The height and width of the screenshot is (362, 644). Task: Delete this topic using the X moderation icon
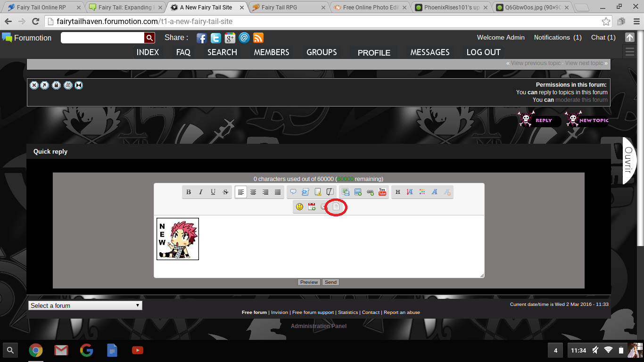[x=34, y=85]
